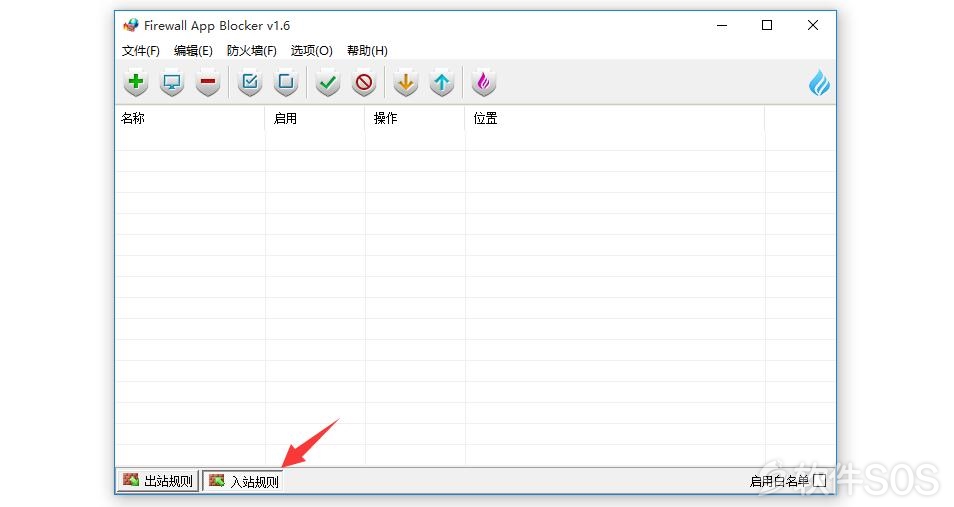This screenshot has width=954, height=507.
Task: Switch to the 出站规则 tab
Action: (x=158, y=481)
